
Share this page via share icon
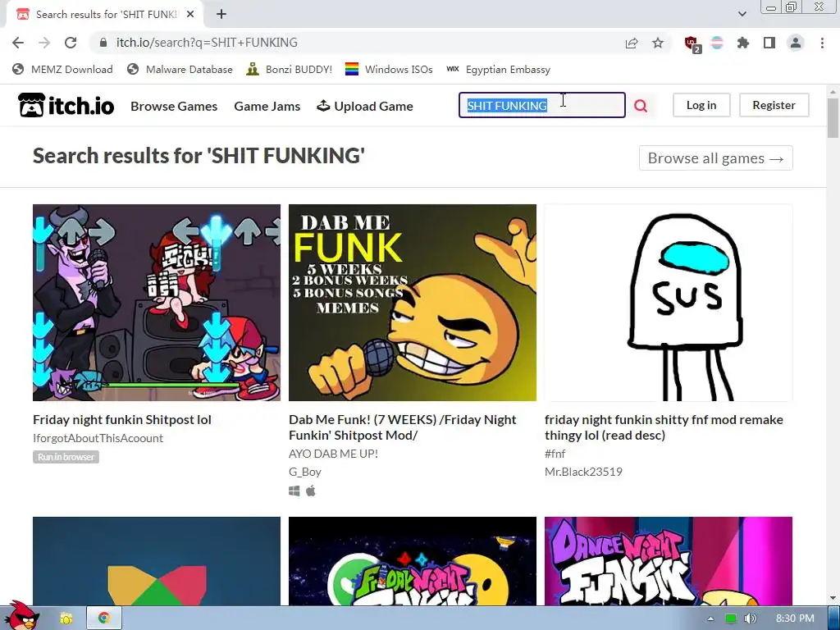point(632,43)
